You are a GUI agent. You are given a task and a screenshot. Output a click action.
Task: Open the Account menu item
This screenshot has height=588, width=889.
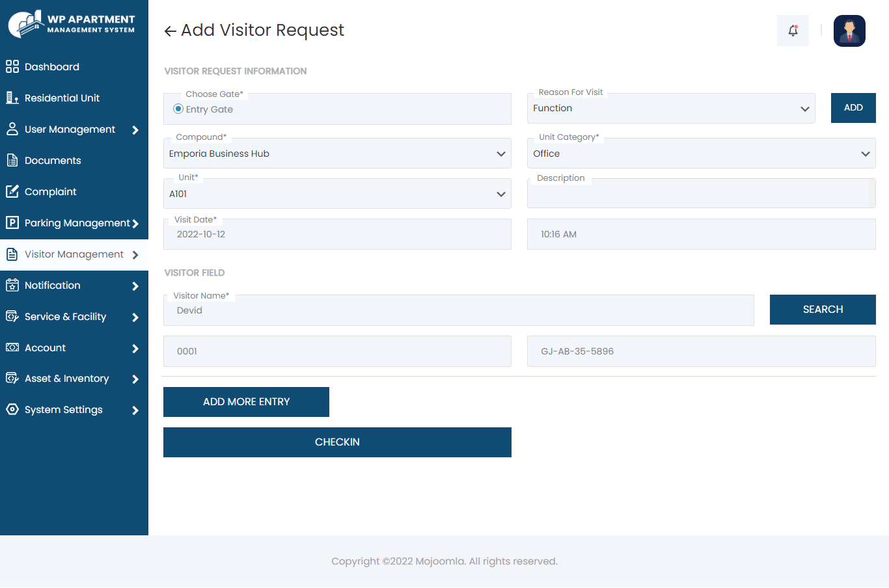tap(74, 347)
